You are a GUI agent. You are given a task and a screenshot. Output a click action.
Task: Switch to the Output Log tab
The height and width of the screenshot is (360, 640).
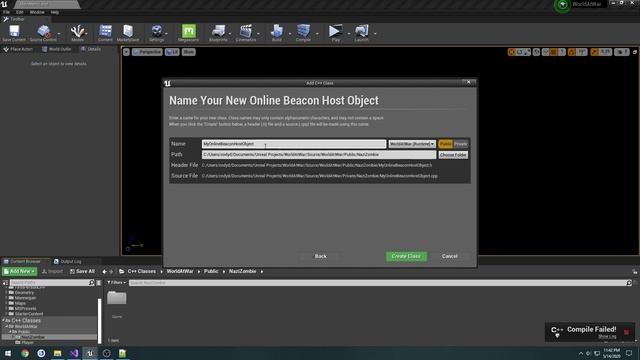(x=68, y=261)
